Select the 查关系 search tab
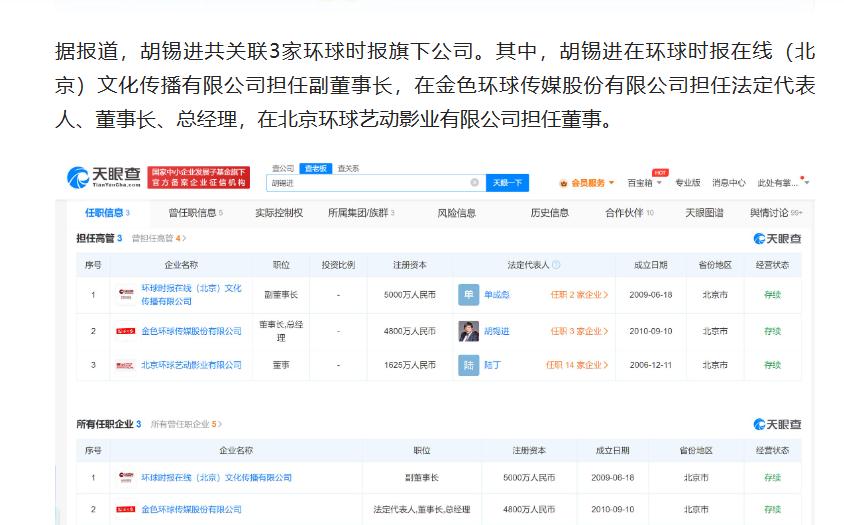Image resolution: width=844 pixels, height=525 pixels. point(348,169)
